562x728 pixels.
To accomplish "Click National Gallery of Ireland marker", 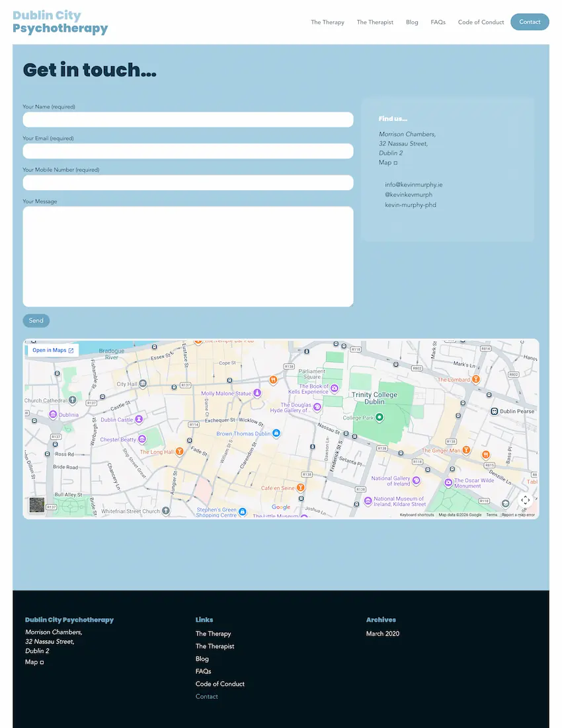I will coord(416,480).
